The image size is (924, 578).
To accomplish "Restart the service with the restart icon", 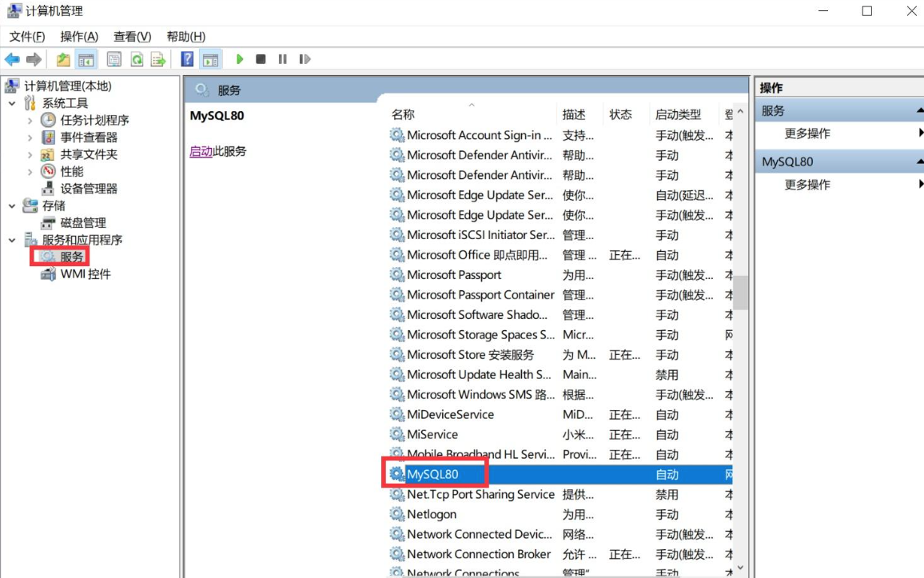I will point(305,59).
